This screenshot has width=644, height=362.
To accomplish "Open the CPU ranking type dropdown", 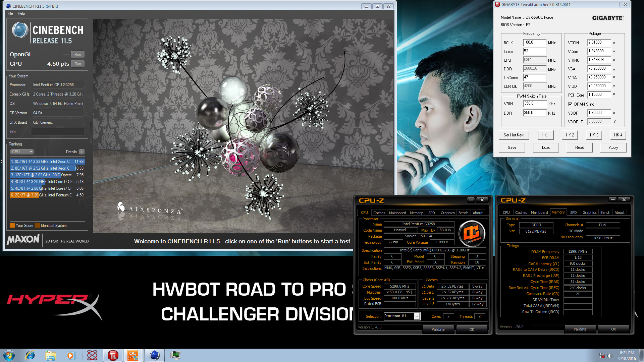I will tap(22, 152).
